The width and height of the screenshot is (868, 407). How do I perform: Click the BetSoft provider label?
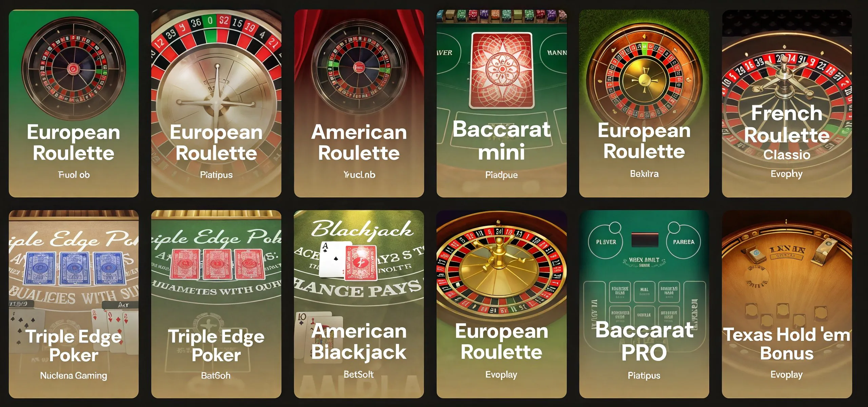pyautogui.click(x=359, y=374)
